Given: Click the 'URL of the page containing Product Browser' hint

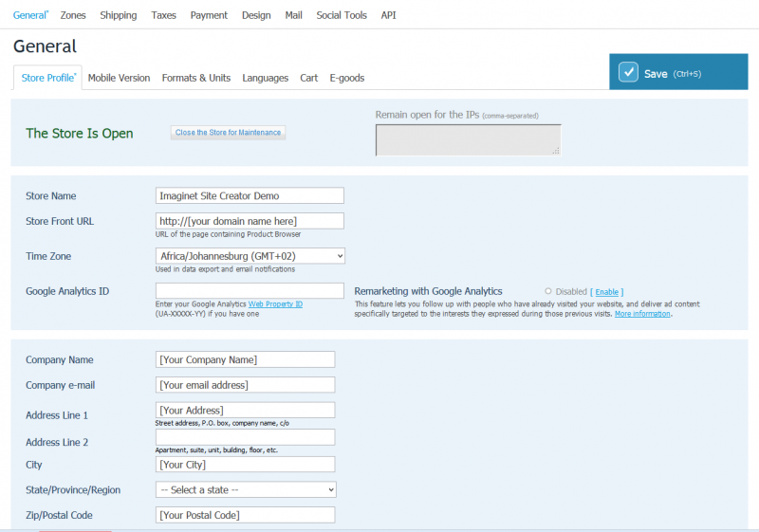Looking at the screenshot, I should point(228,234).
